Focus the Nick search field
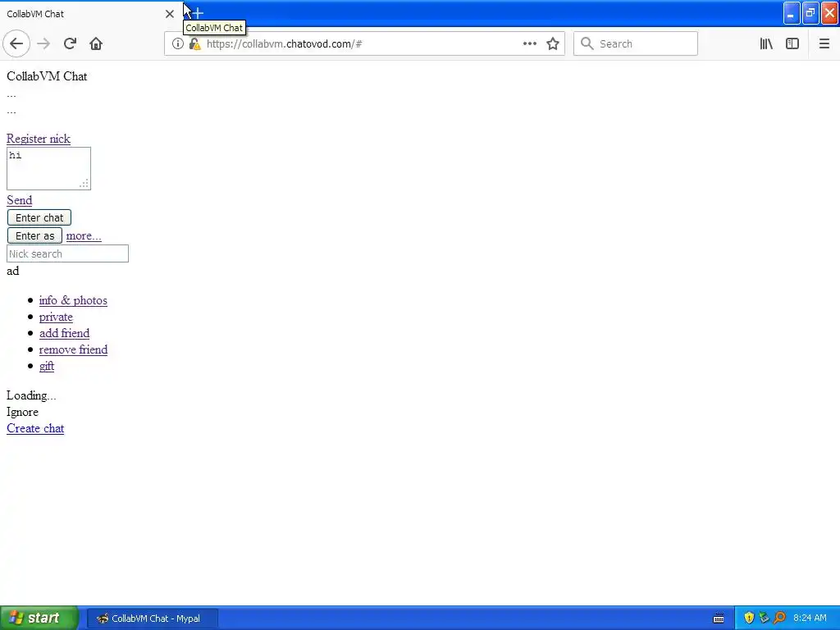The width and height of the screenshot is (840, 630). point(67,254)
